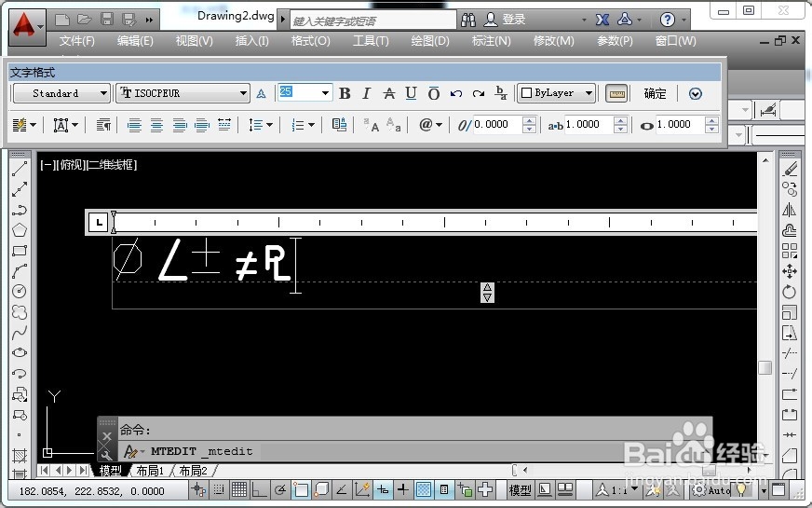Screen dimensions: 812x508
Task: Toggle polar tracking in status bar
Action: click(x=280, y=489)
